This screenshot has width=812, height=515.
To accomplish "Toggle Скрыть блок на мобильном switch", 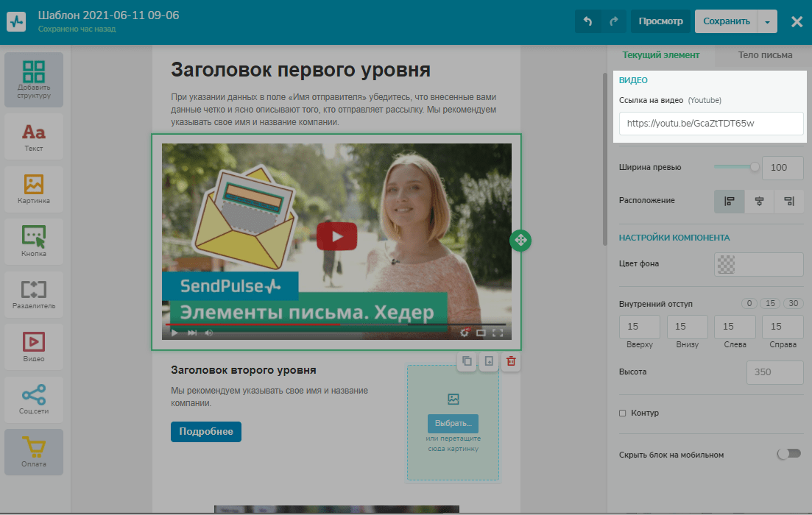I will 788,454.
